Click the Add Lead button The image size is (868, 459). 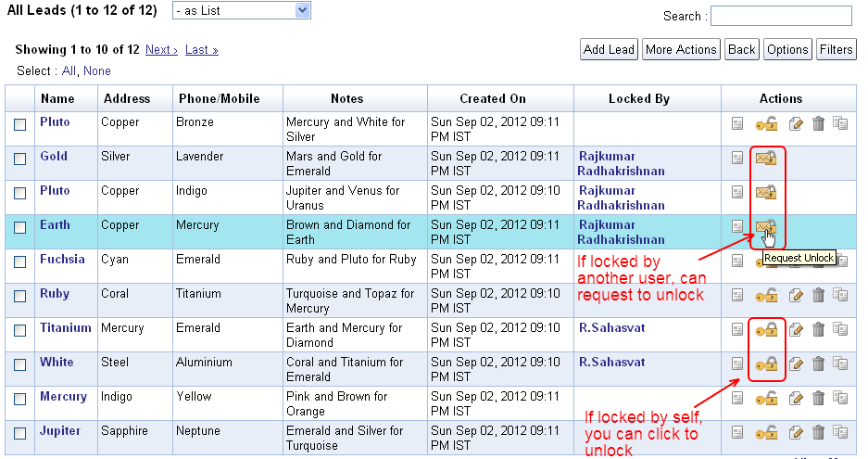point(609,50)
